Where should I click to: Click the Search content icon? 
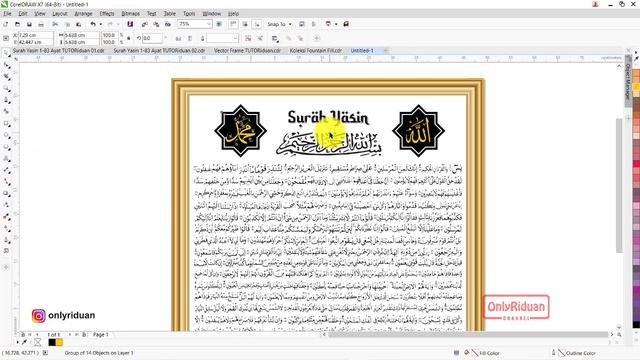[130, 24]
